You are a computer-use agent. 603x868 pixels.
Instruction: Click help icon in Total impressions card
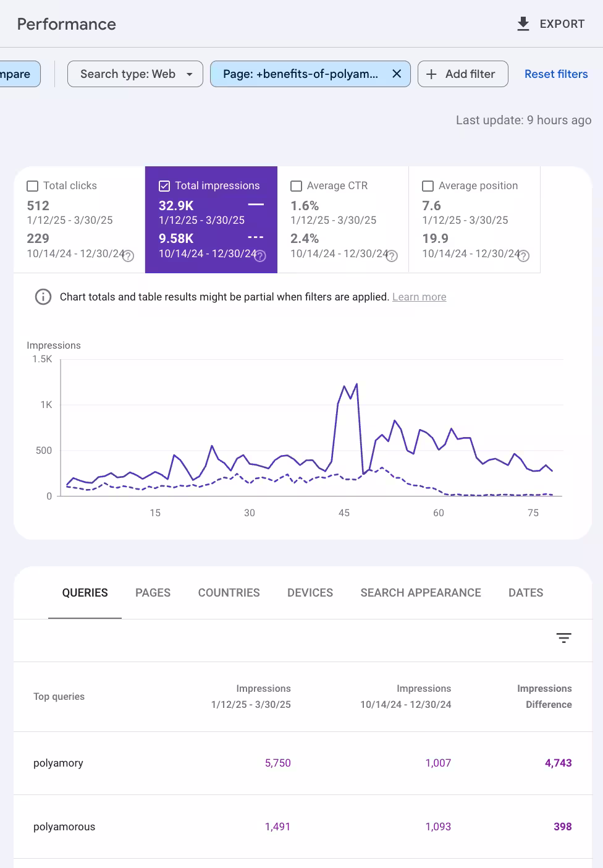[x=260, y=256]
